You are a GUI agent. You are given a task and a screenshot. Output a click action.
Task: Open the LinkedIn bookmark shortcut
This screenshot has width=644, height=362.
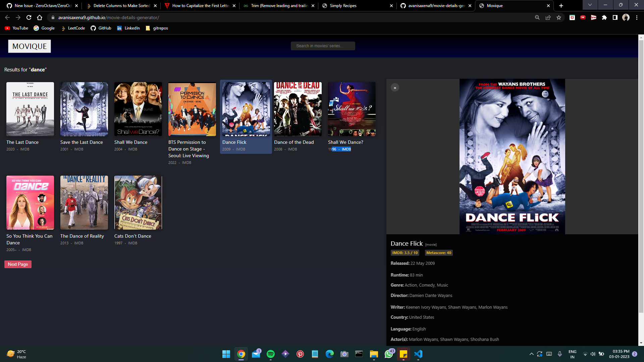(128, 28)
